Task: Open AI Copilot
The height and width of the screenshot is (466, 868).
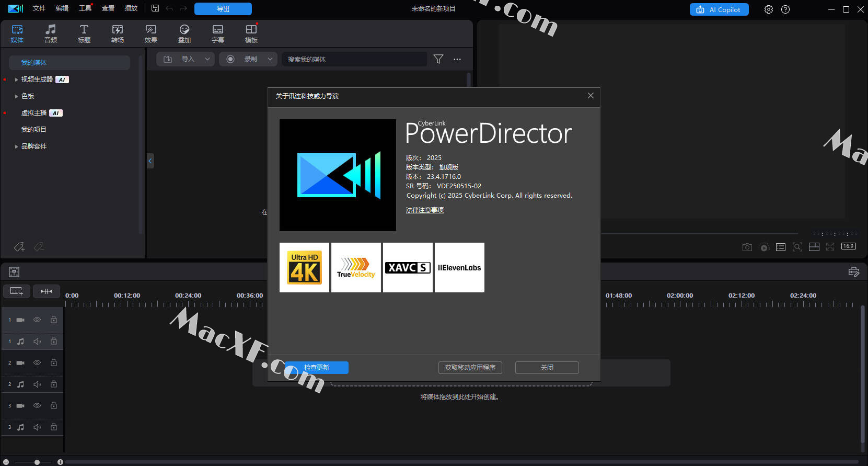Action: click(x=719, y=9)
